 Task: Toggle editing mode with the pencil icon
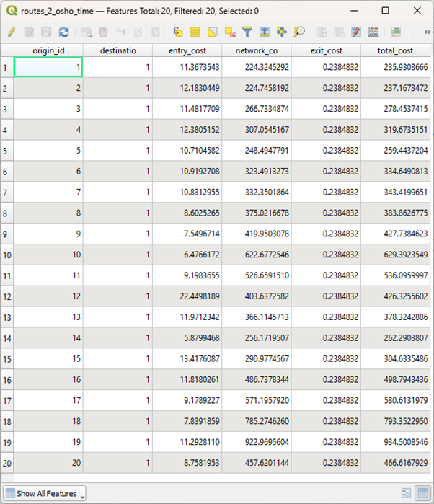[11, 32]
